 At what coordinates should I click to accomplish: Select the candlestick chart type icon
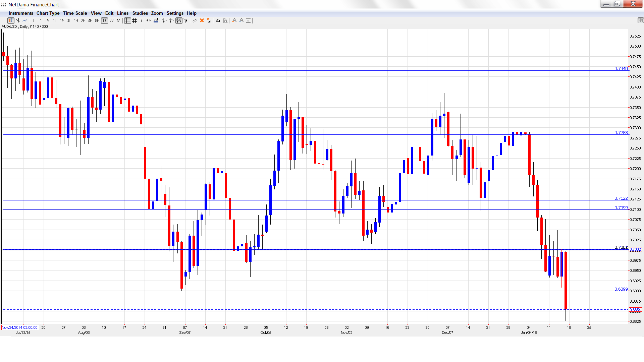(10, 20)
